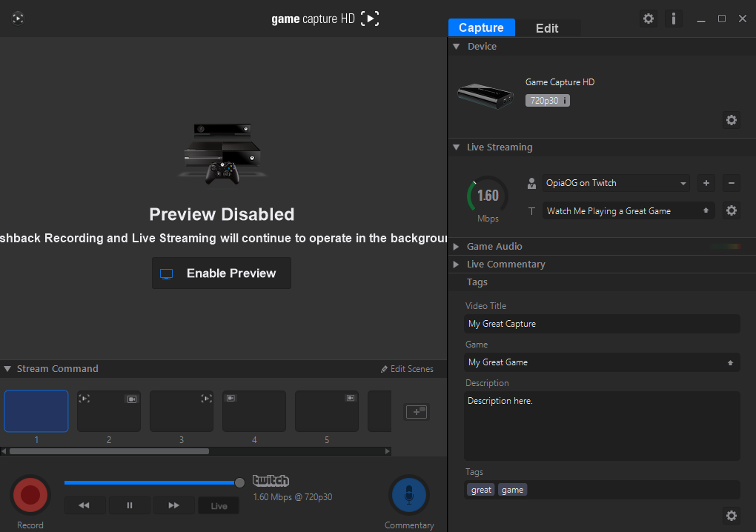Click the Video Title field My Great Capture
Image resolution: width=756 pixels, height=532 pixels.
pyautogui.click(x=602, y=324)
